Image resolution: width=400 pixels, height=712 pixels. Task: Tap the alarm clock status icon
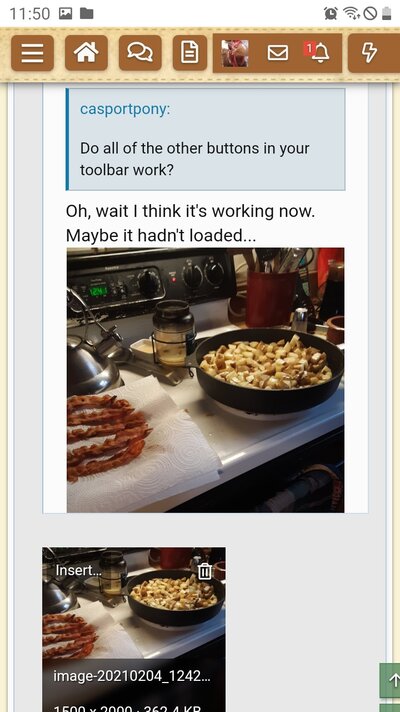click(331, 14)
